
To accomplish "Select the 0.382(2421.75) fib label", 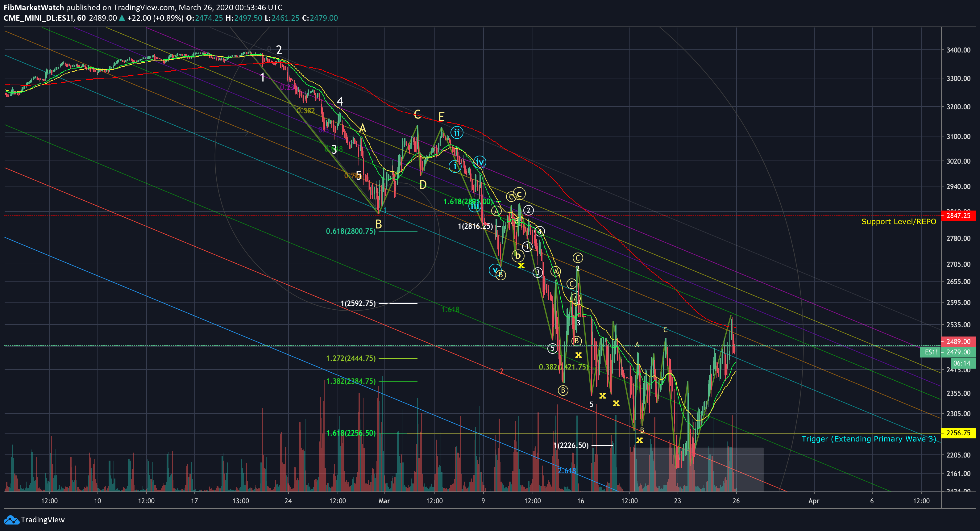I will pyautogui.click(x=564, y=367).
